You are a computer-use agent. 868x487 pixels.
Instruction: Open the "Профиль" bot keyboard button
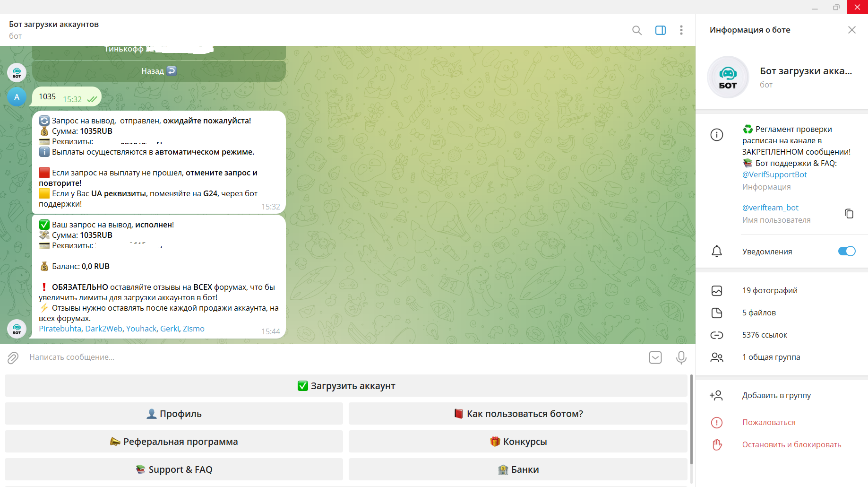click(174, 414)
